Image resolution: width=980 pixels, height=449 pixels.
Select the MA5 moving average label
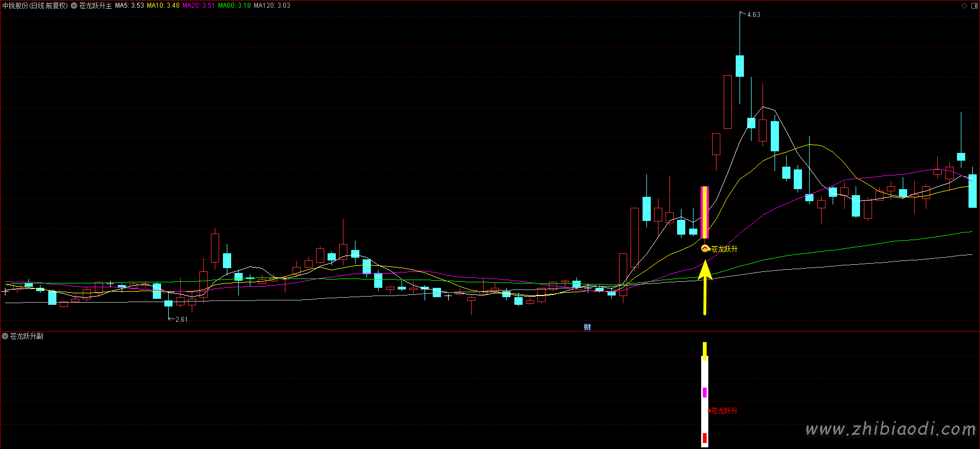tap(129, 5)
